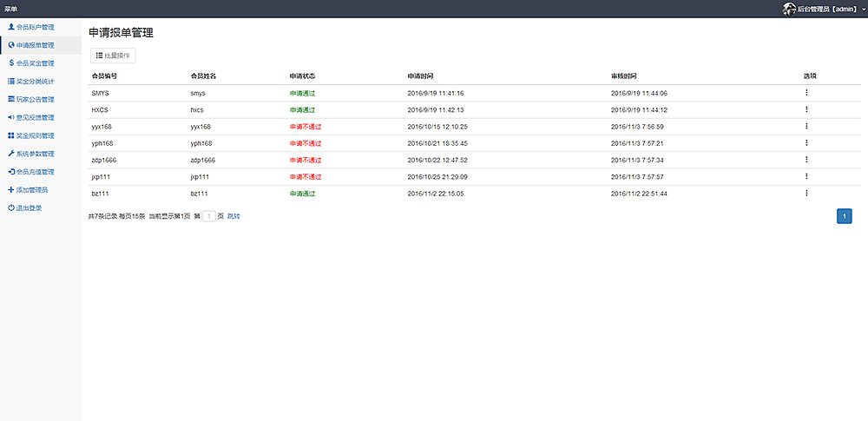Click the 申请报单管理 page heading
The height and width of the screenshot is (421, 868).
[122, 33]
